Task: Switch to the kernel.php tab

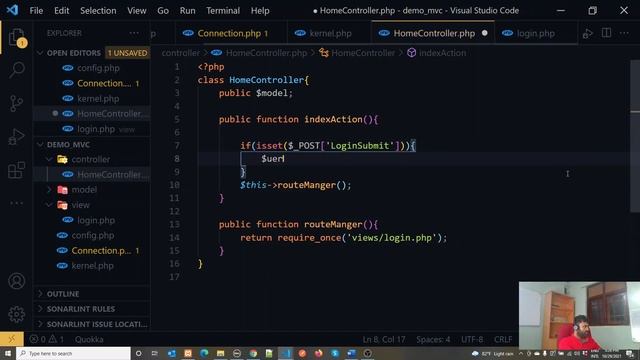Action: (329, 33)
